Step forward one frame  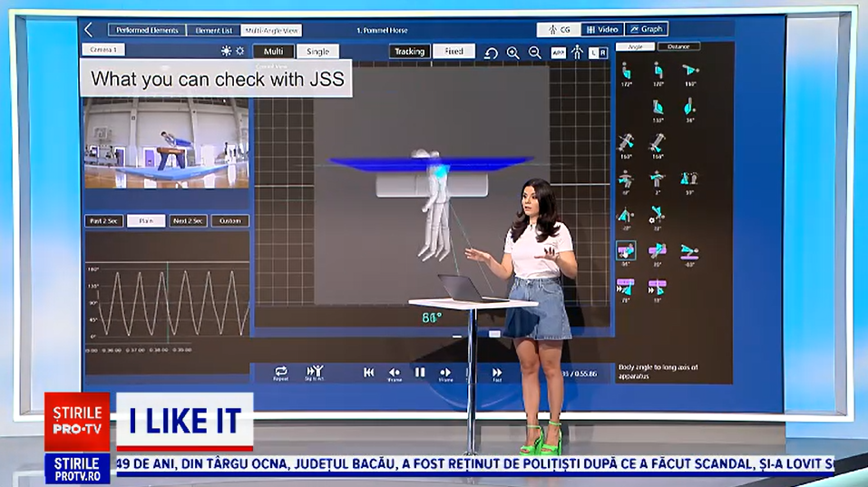[x=445, y=374]
